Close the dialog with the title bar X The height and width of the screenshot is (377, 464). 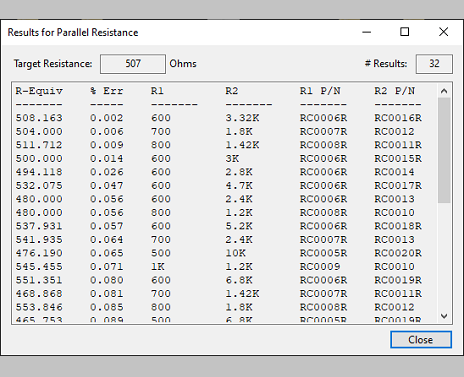point(443,32)
